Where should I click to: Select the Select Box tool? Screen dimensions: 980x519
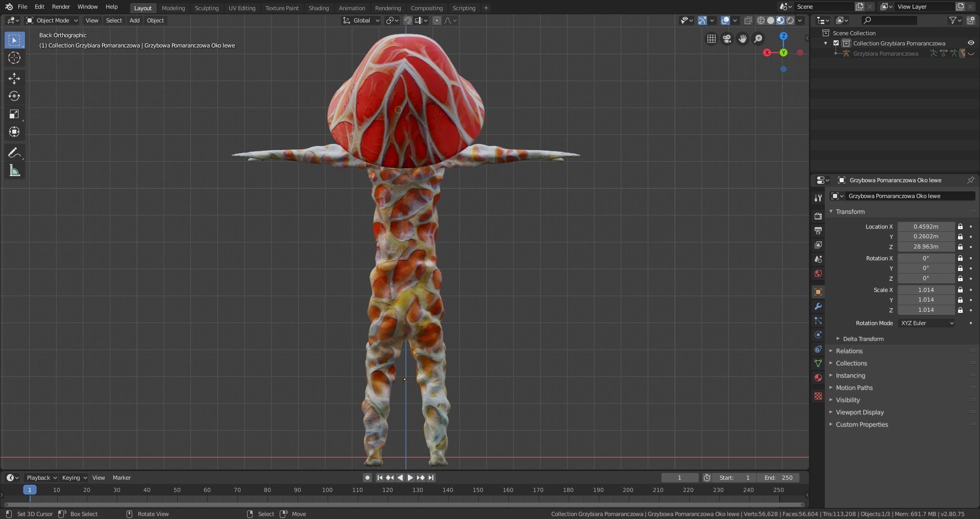click(x=14, y=40)
